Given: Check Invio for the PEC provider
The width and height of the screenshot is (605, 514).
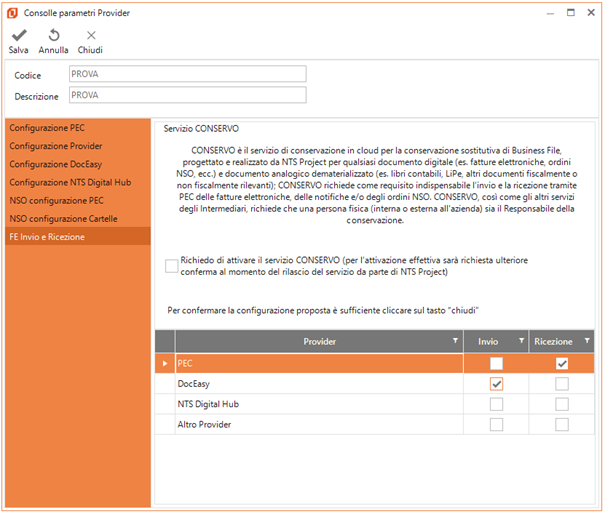Looking at the screenshot, I should tap(496, 364).
